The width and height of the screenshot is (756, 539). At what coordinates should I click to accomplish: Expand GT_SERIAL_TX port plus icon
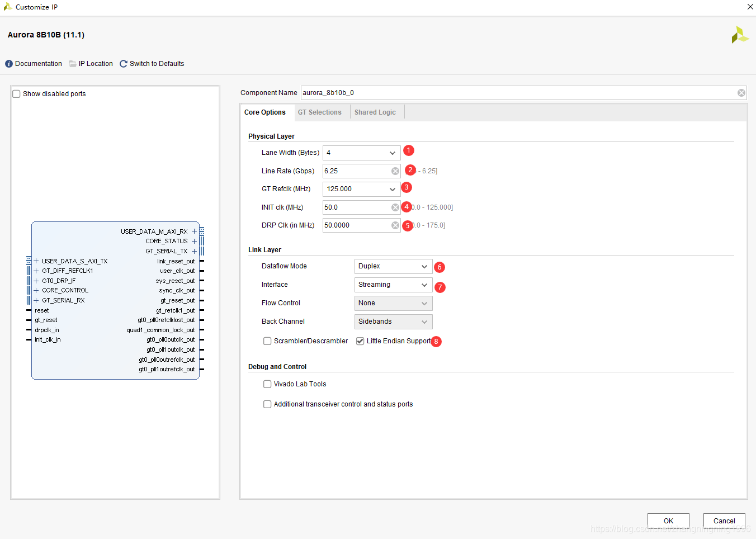click(194, 252)
